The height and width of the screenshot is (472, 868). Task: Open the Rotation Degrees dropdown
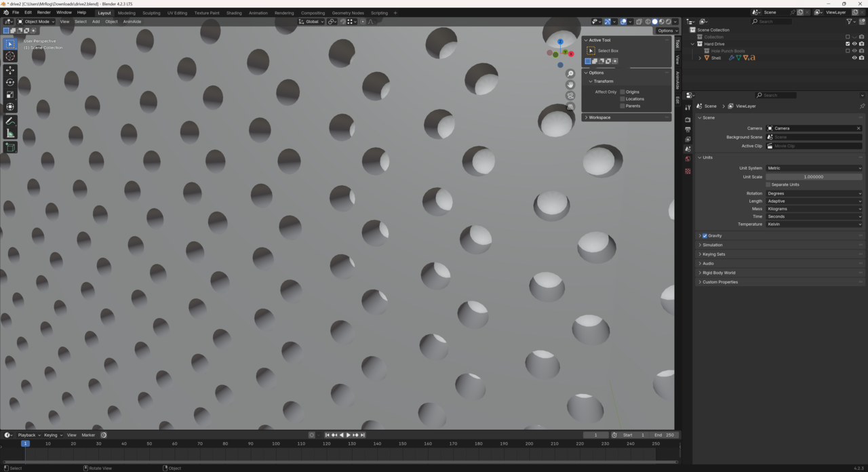click(x=814, y=193)
